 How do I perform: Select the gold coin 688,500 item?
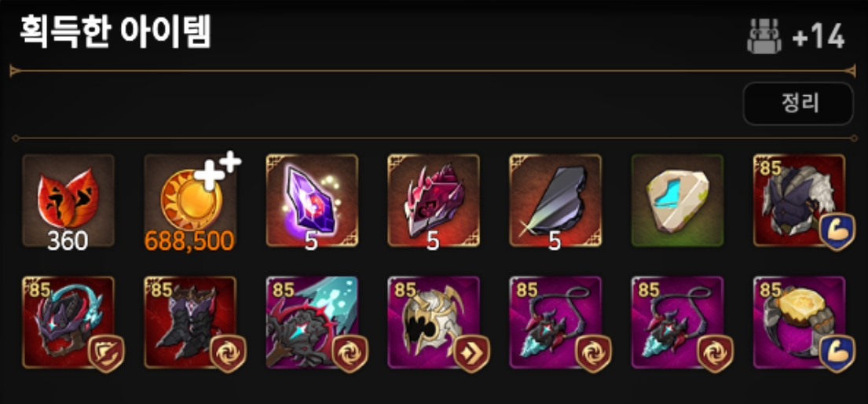click(x=190, y=200)
